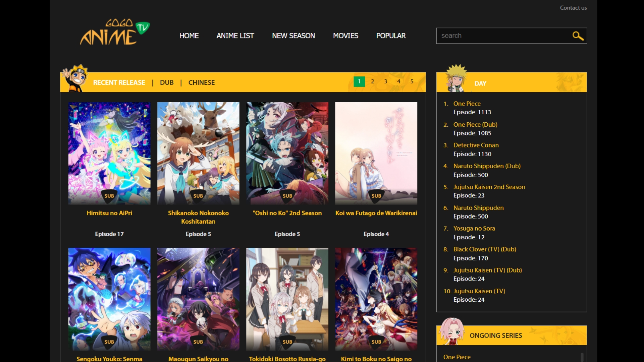Open Black Clover (TV) (Dub) ranking entry
Viewport: 644px width, 362px height.
(485, 249)
